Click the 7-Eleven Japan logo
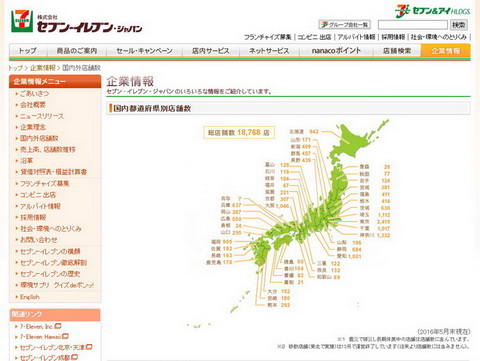 coord(76,22)
